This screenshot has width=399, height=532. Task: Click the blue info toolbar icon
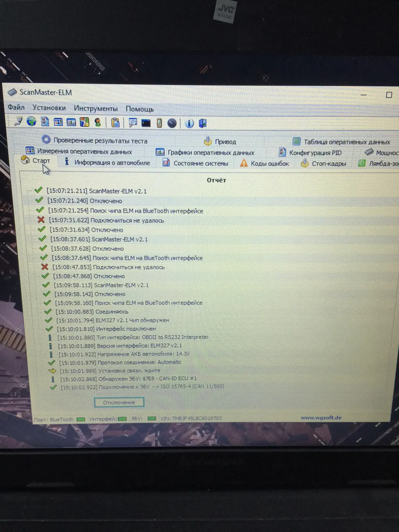pos(189,124)
